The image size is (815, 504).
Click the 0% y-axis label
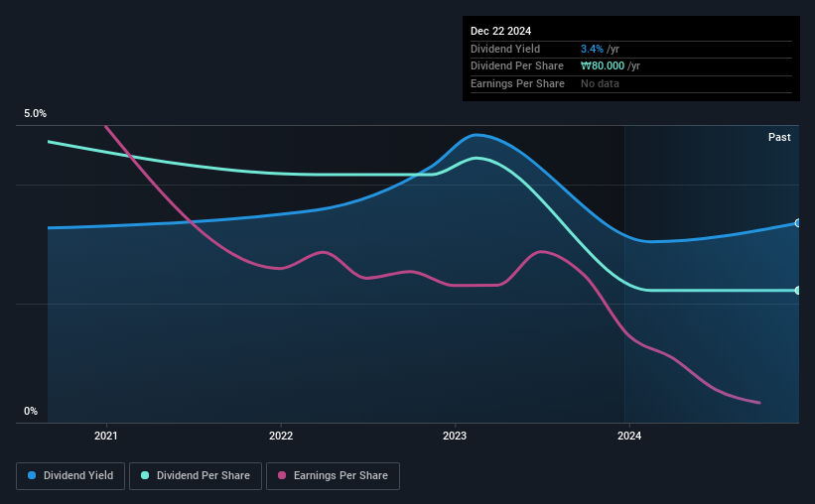point(31,411)
